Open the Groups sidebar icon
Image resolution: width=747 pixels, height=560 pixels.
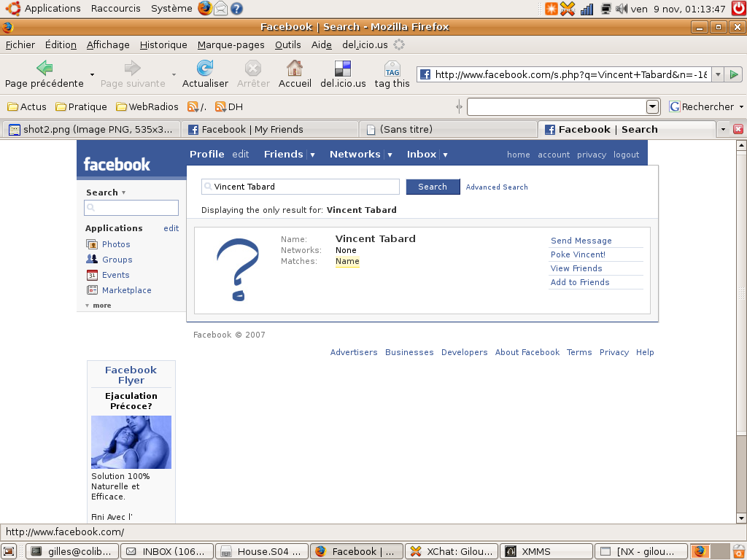[x=92, y=260]
